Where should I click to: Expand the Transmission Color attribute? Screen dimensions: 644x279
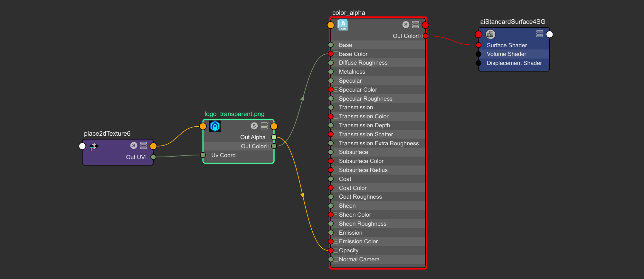pos(336,116)
